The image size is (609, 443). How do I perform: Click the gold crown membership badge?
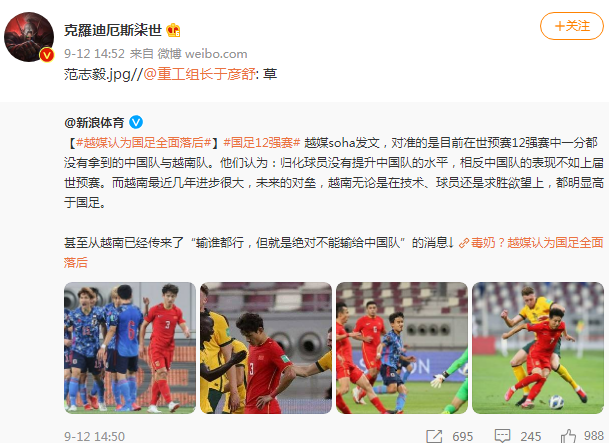click(x=173, y=30)
